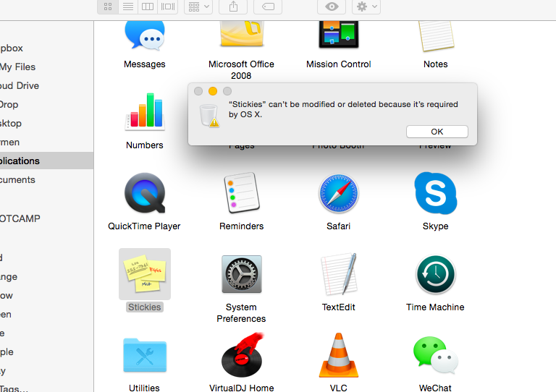This screenshot has width=556, height=392.
Task: Select the Stickies app icon
Action: tap(145, 274)
